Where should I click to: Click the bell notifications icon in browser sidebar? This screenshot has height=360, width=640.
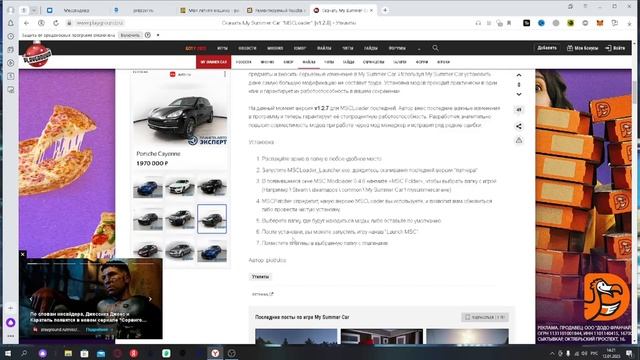(11, 23)
